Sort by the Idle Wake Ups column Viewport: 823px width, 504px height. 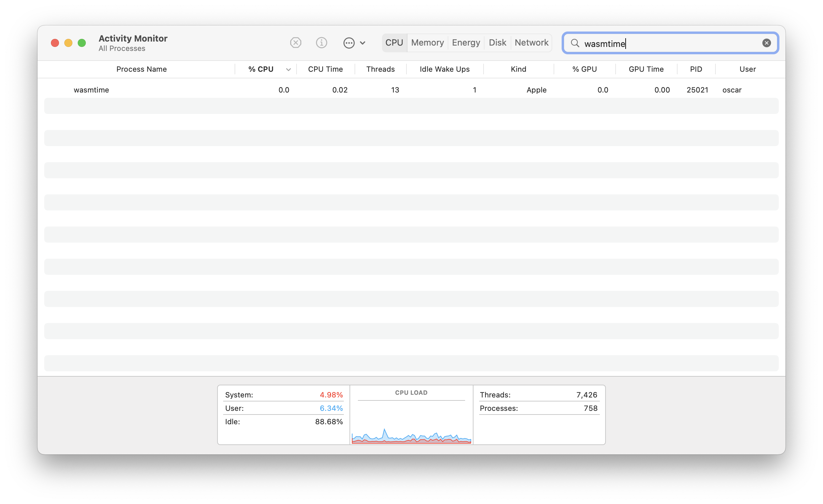tap(444, 69)
